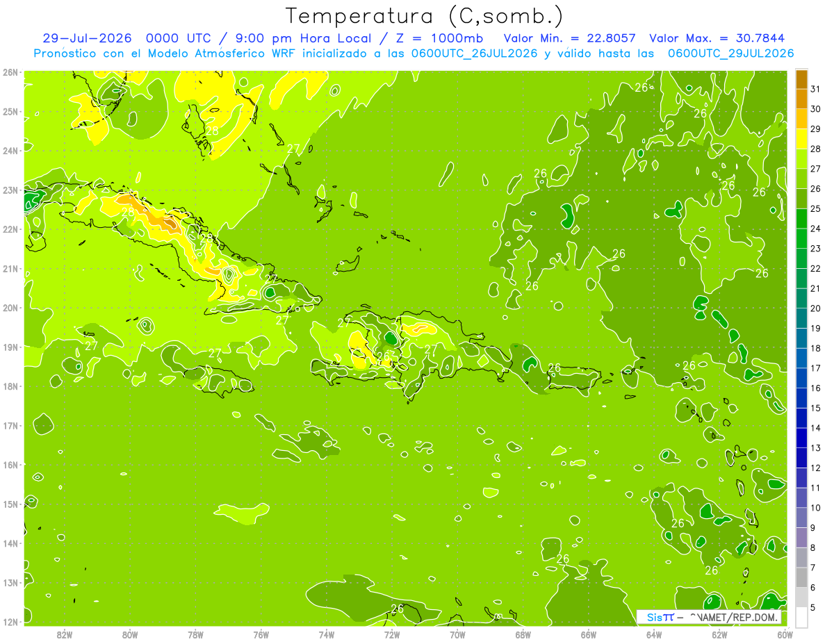Click the '14N' latitude label
Viewport: 834px width, 644px height.
[10, 543]
